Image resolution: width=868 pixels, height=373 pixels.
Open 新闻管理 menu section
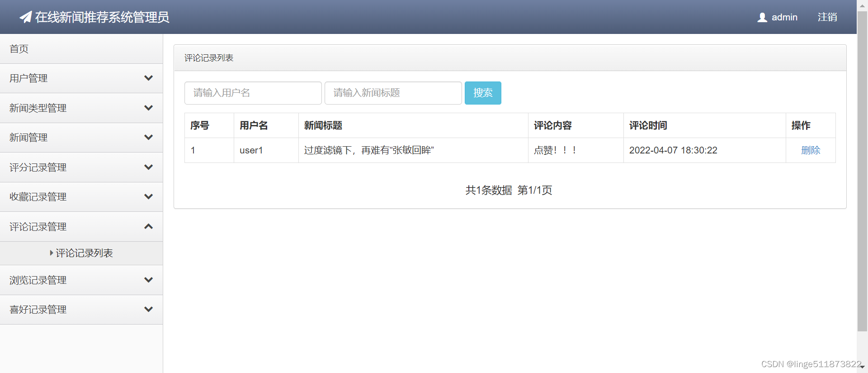(x=81, y=138)
